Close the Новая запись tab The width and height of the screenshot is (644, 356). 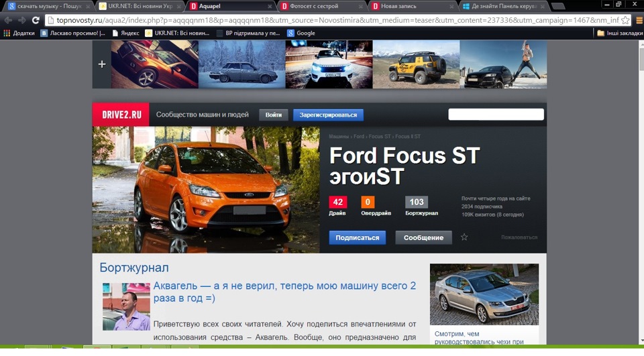(451, 7)
